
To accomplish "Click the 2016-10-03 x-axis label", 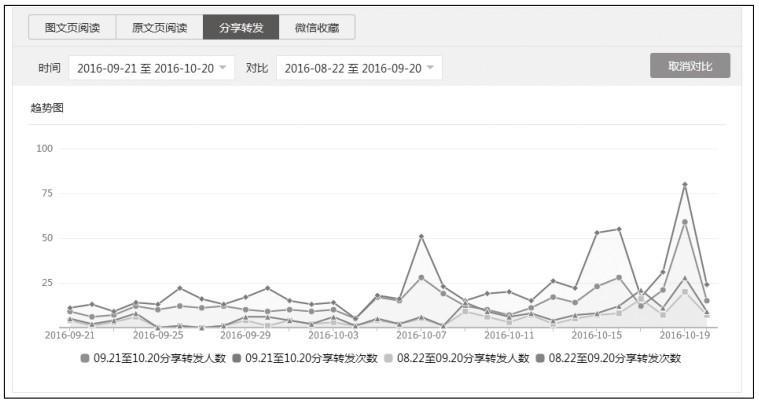I will tap(334, 335).
